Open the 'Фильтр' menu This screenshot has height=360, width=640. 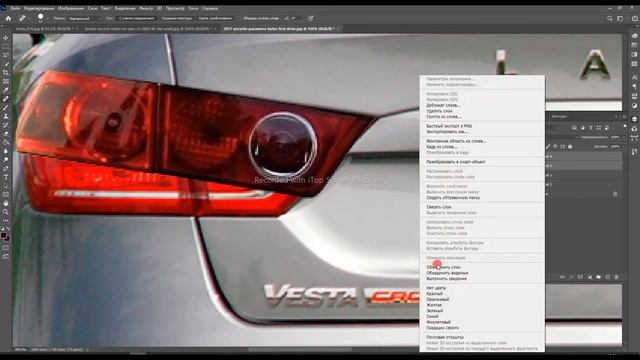[x=146, y=8]
